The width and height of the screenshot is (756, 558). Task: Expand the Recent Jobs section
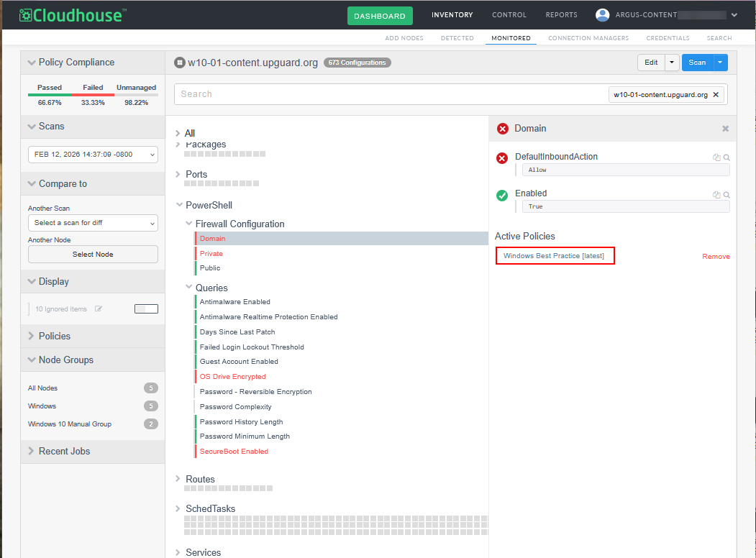point(32,451)
